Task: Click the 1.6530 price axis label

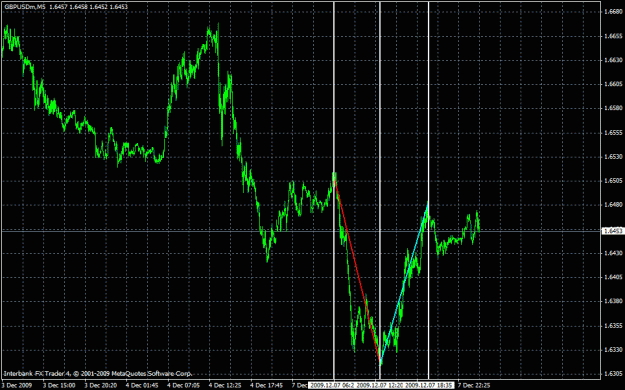Action: tap(613, 157)
